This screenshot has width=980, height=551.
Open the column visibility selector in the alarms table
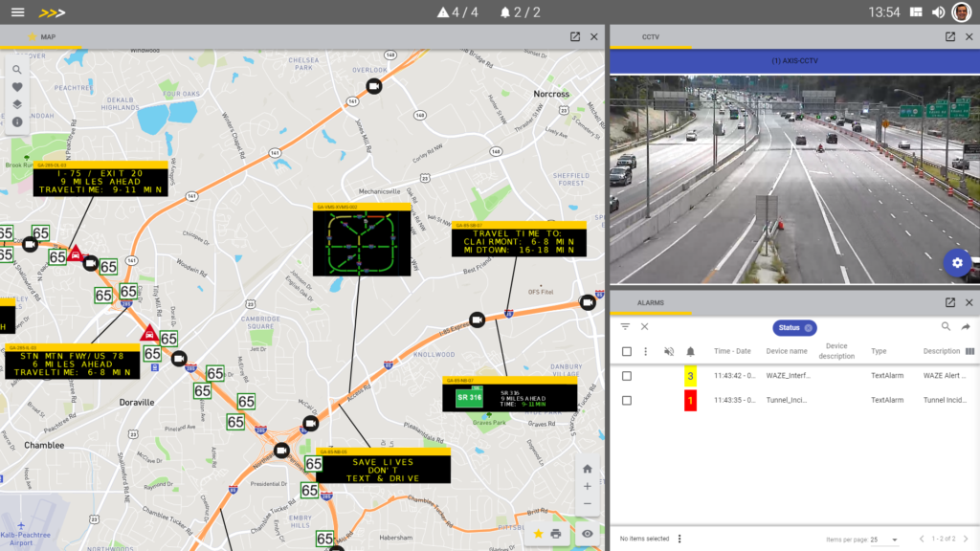click(970, 351)
